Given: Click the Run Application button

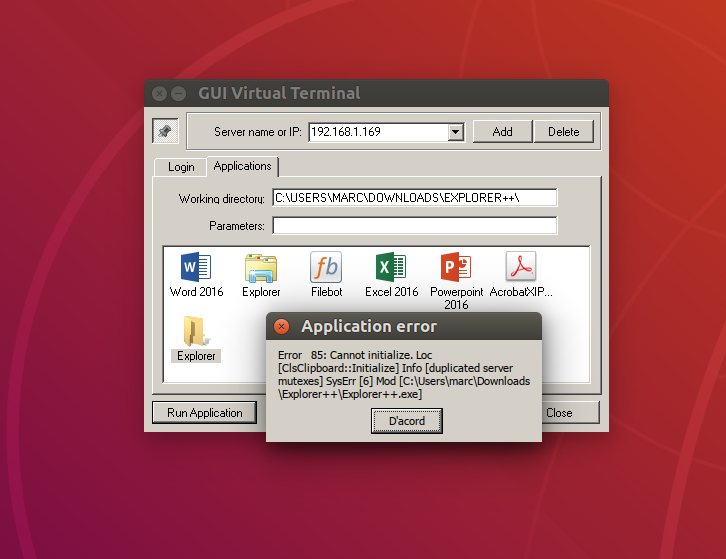Looking at the screenshot, I should pos(204,413).
